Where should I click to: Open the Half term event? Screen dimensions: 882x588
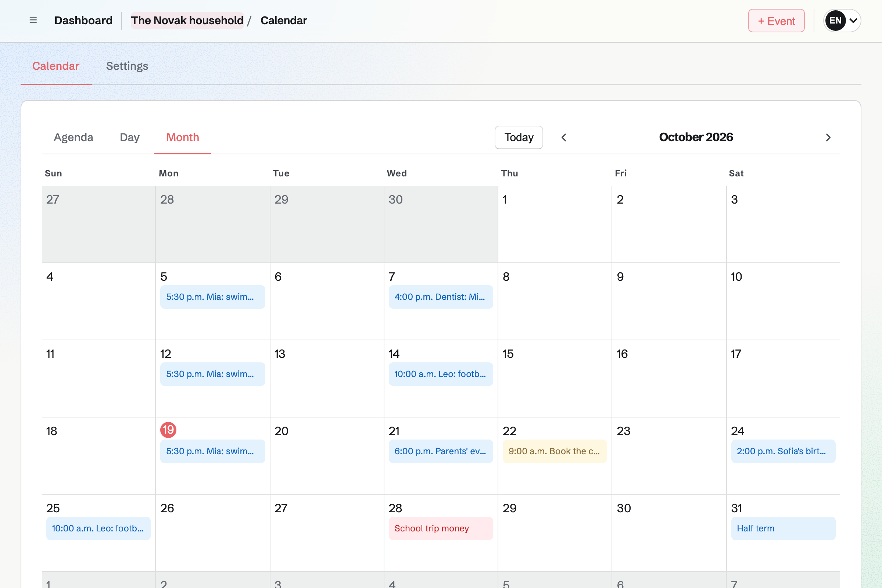point(783,528)
